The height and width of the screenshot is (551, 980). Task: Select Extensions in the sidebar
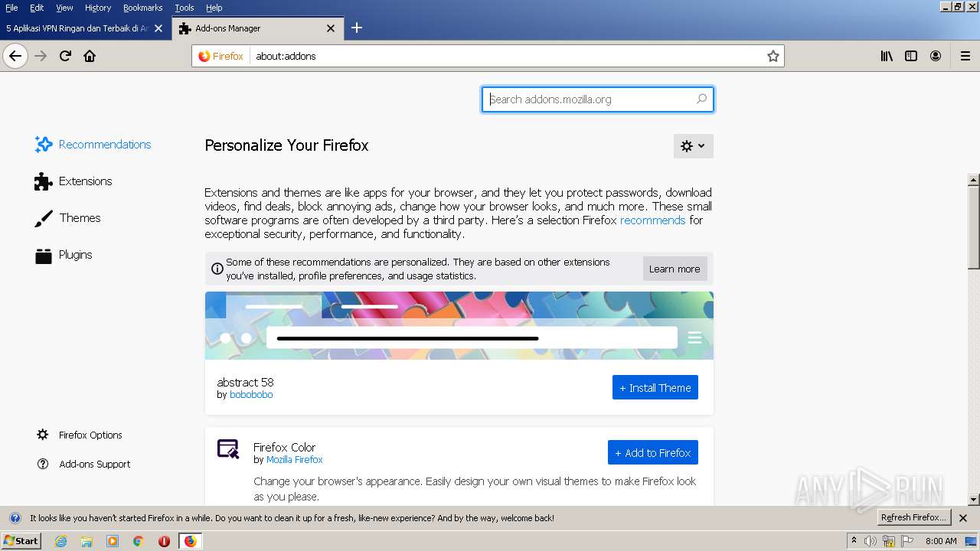73,181
